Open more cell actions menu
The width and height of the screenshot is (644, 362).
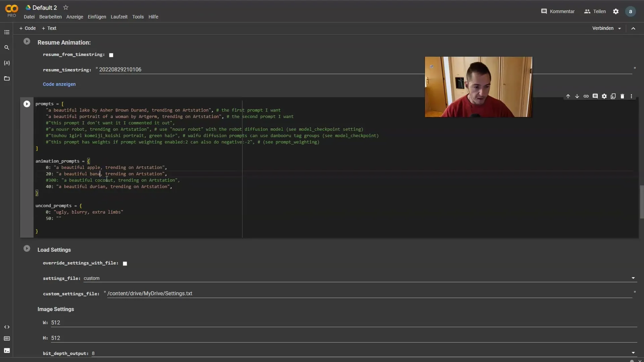(x=631, y=96)
